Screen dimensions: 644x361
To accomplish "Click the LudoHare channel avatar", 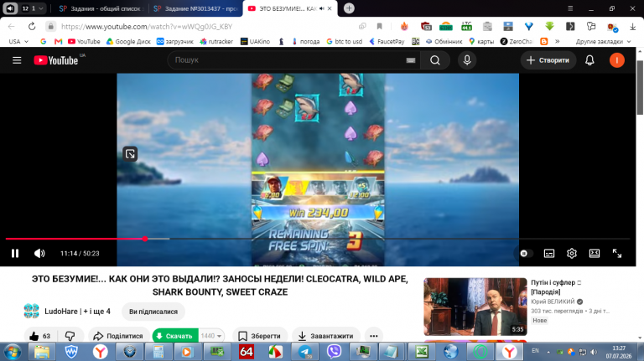I will 31,311.
